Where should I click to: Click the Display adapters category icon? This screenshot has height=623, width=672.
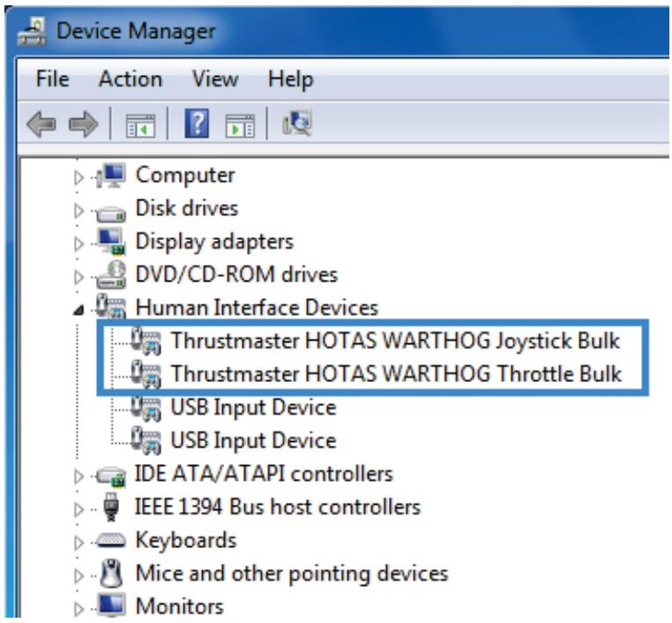tap(111, 242)
